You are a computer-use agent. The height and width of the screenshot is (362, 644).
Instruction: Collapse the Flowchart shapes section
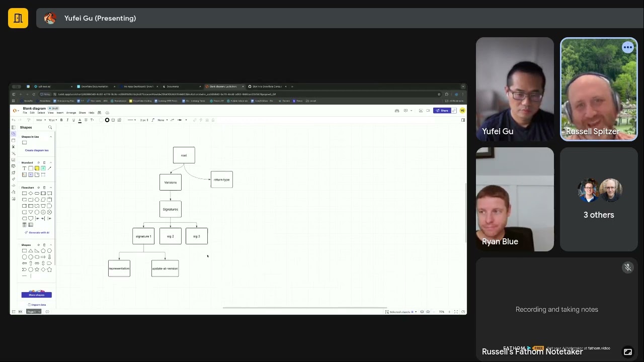(x=50, y=188)
